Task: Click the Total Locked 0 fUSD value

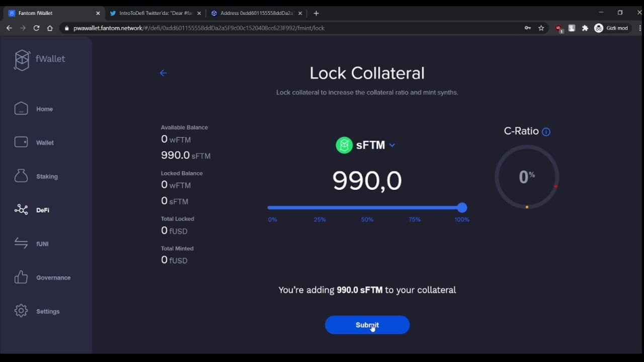Action: pos(174,231)
